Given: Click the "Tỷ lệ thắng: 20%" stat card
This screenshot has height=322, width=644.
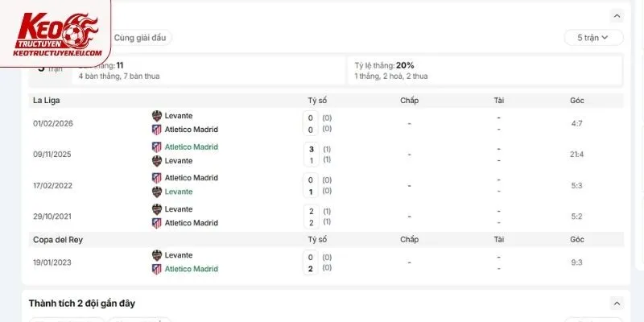Looking at the screenshot, I should click(x=485, y=71).
